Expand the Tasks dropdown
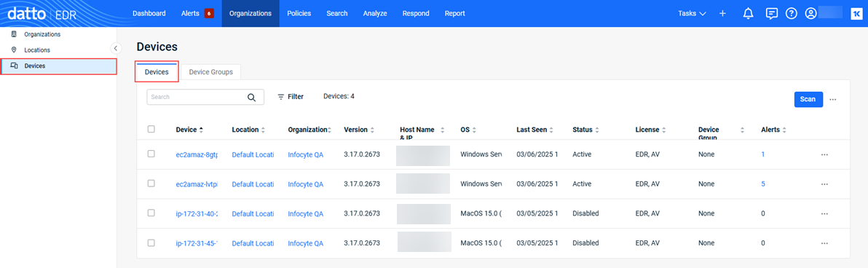The image size is (868, 268). (692, 13)
